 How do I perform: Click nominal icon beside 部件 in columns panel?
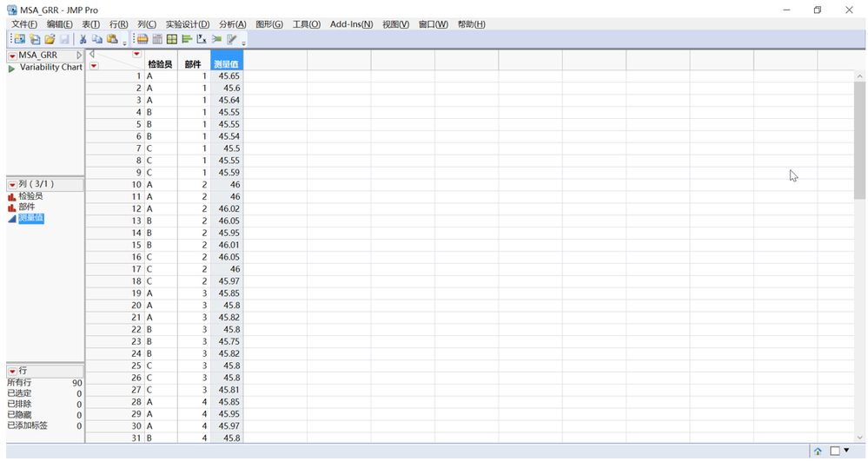[x=11, y=207]
